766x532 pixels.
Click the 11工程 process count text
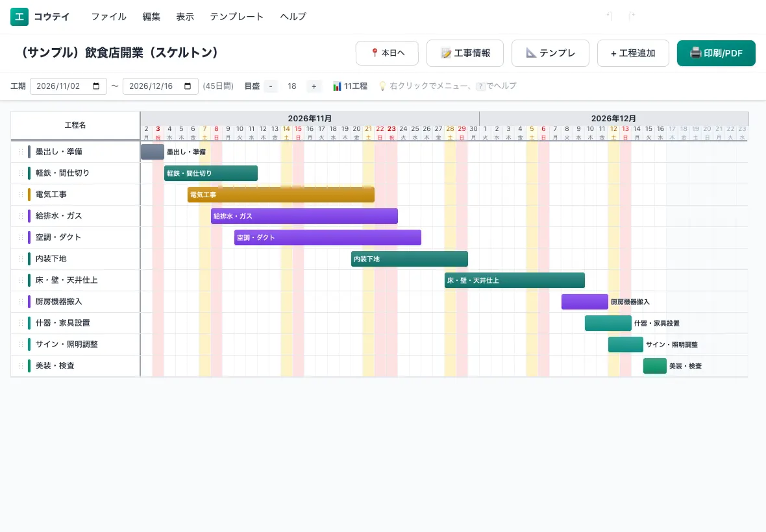tap(356, 86)
